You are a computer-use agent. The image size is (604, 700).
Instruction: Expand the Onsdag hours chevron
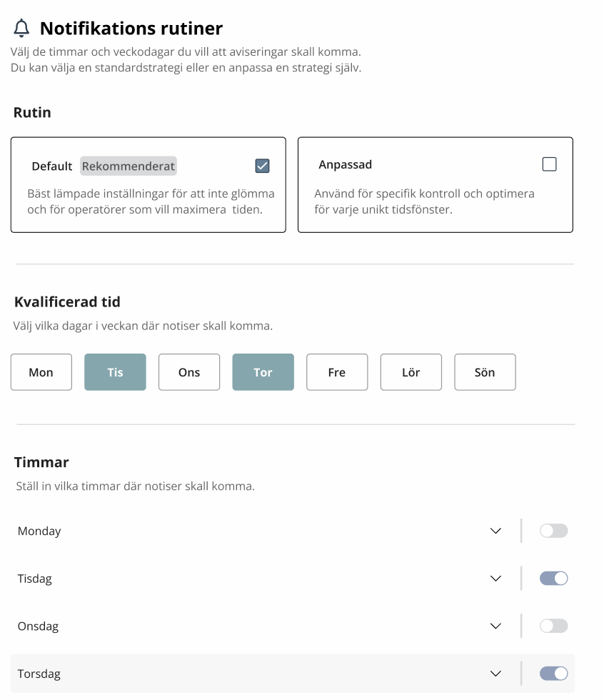(496, 626)
